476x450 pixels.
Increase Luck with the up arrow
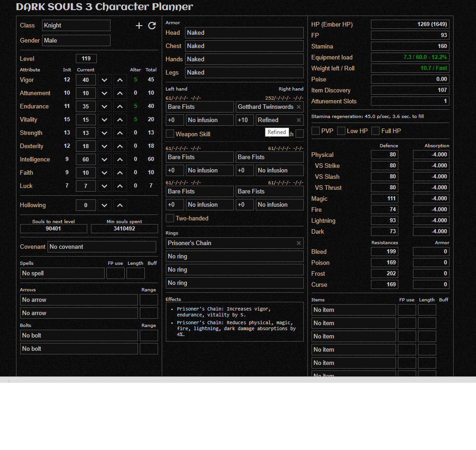pos(120,186)
